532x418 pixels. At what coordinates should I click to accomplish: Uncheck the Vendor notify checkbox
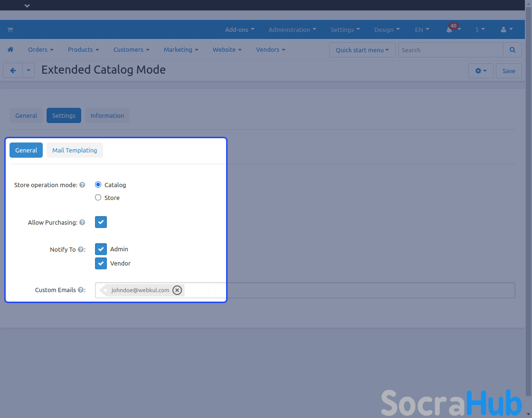tap(101, 263)
